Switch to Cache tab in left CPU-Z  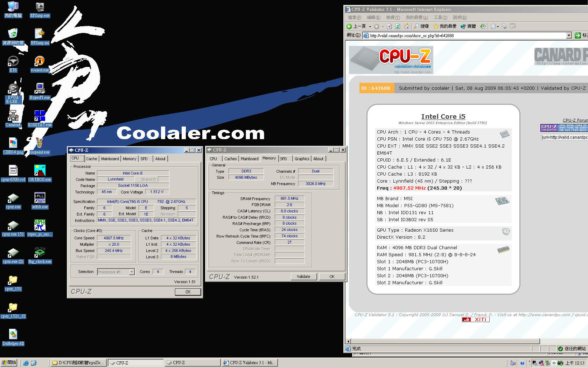[92, 159]
